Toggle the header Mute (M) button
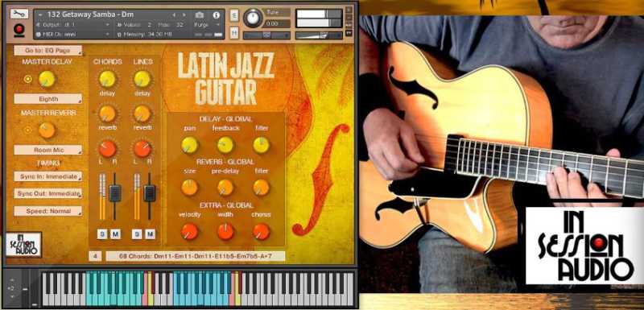 tap(234, 32)
